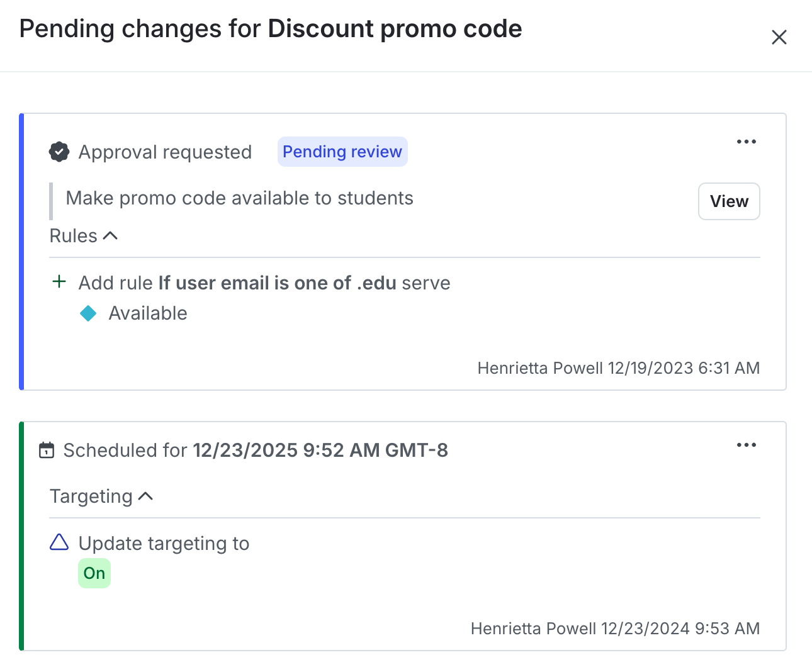Click the calendar icon beside Scheduled for

tap(47, 451)
